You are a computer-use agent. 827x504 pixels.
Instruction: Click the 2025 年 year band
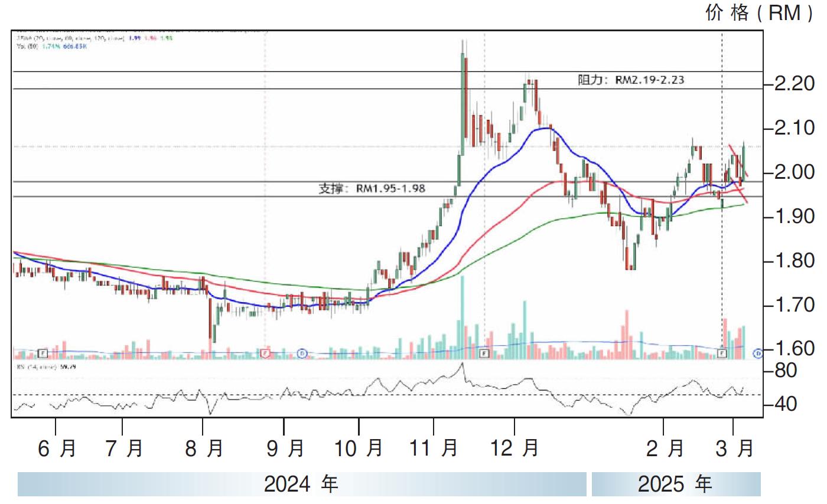676,485
